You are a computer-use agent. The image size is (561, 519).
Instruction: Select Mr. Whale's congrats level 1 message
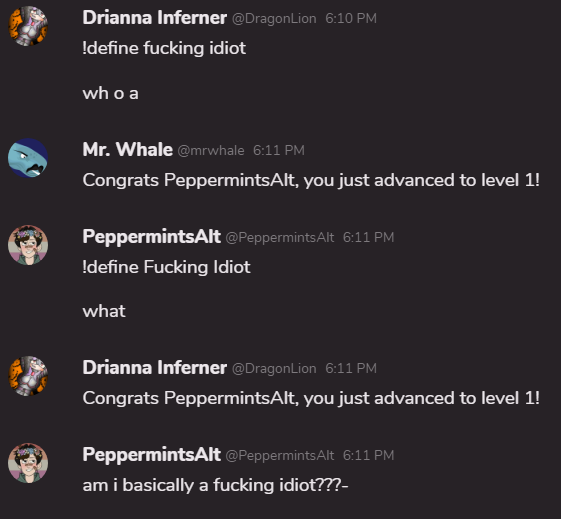pos(311,180)
